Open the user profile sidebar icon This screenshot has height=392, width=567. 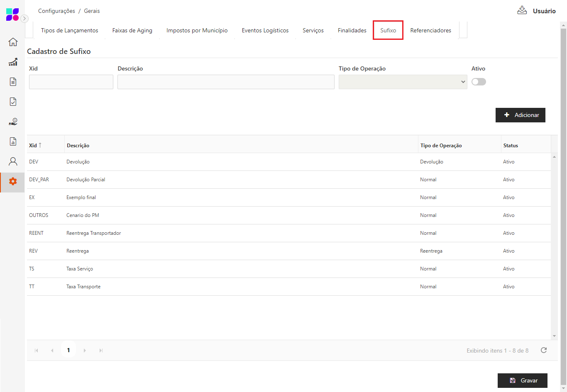click(x=13, y=161)
